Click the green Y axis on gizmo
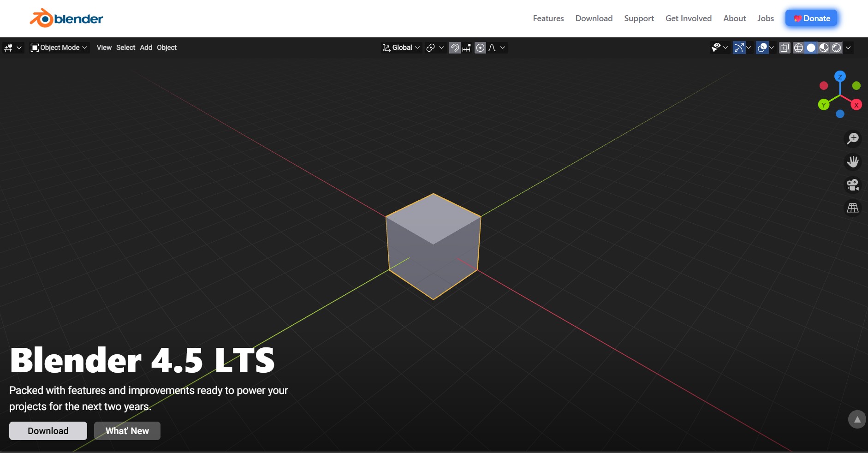The width and height of the screenshot is (868, 453). (x=823, y=105)
